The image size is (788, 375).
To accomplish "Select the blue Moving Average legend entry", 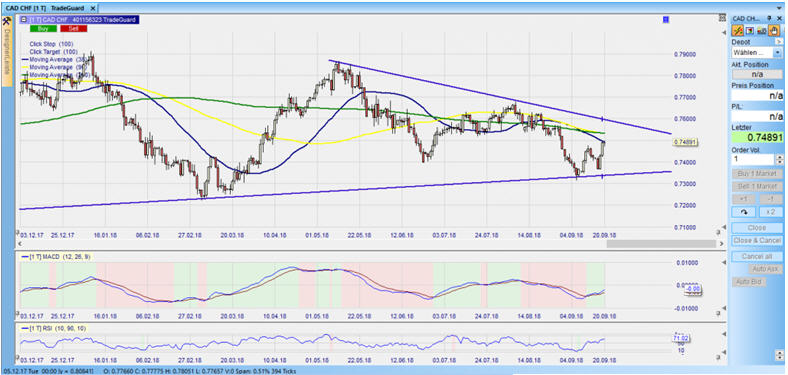I will pos(54,59).
